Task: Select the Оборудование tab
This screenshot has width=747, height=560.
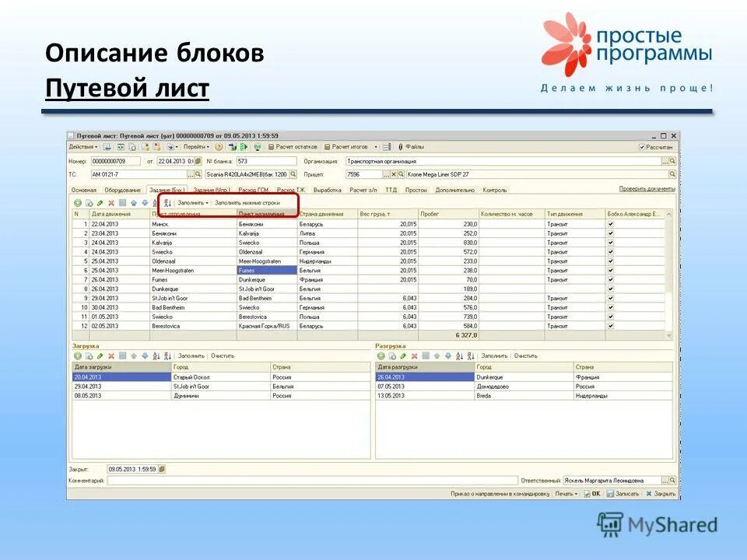Action: click(122, 191)
